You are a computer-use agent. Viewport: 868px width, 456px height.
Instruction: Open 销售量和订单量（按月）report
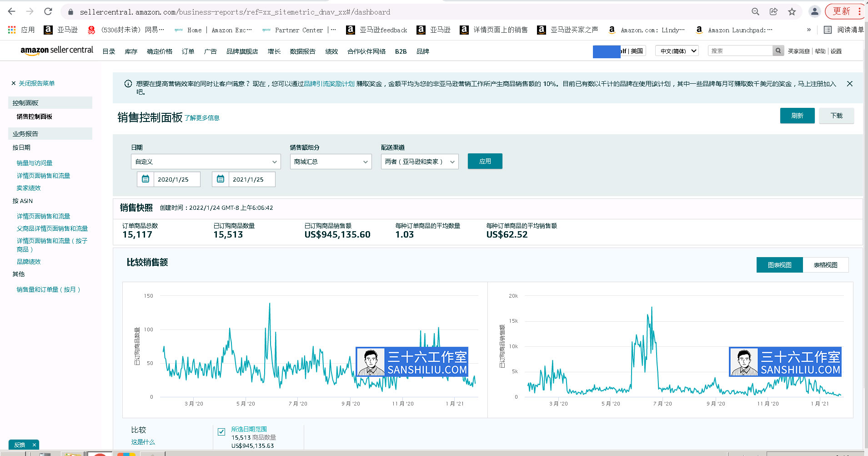(x=48, y=289)
